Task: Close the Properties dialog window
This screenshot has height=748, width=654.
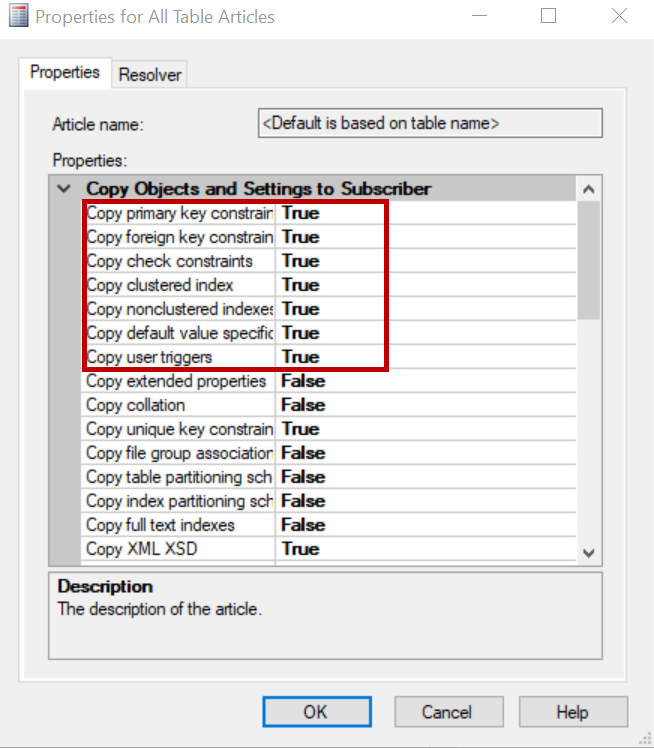Action: coord(619,17)
